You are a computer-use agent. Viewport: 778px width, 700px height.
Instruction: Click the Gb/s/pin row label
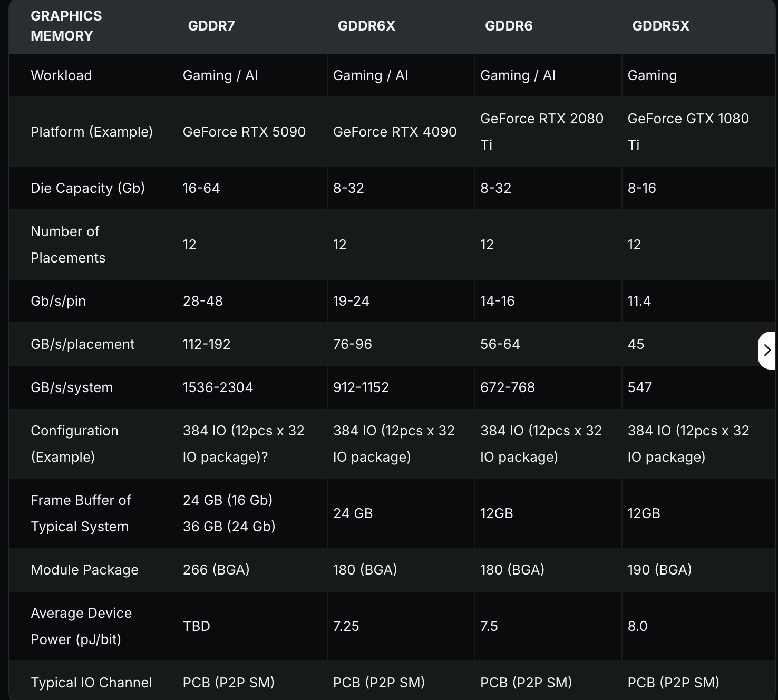point(59,301)
